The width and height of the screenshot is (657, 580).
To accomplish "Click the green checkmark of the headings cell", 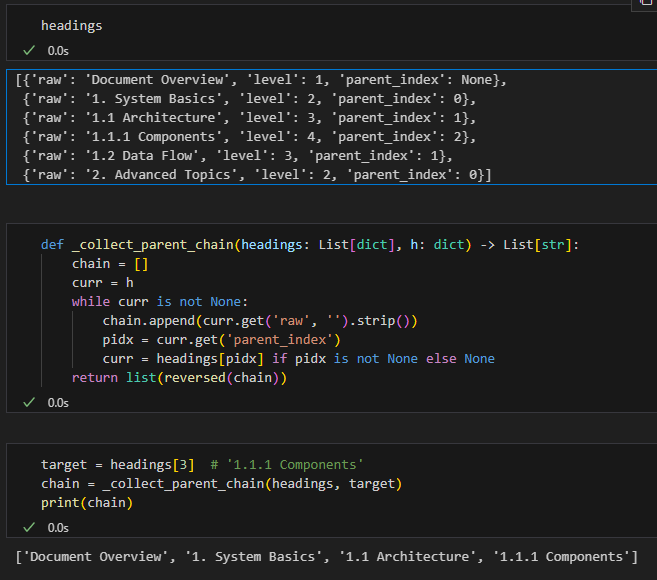I will click(29, 51).
